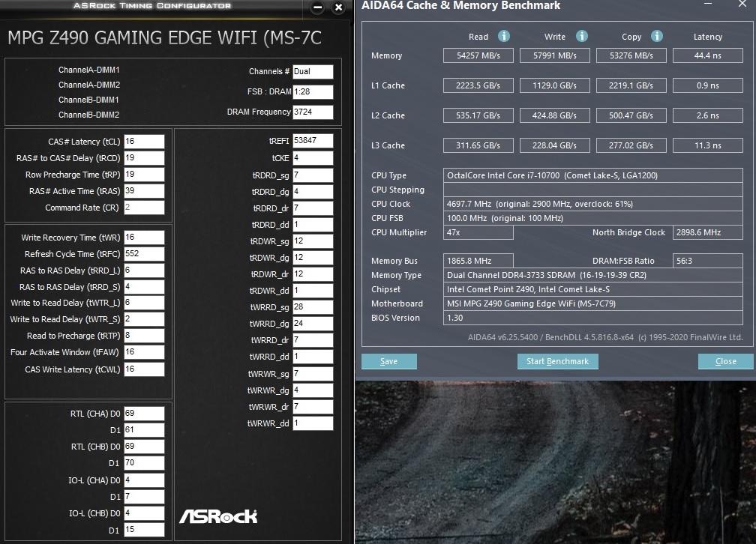Image resolution: width=756 pixels, height=544 pixels.
Task: Select the CAS# Latency (tCL) field
Action: point(144,142)
